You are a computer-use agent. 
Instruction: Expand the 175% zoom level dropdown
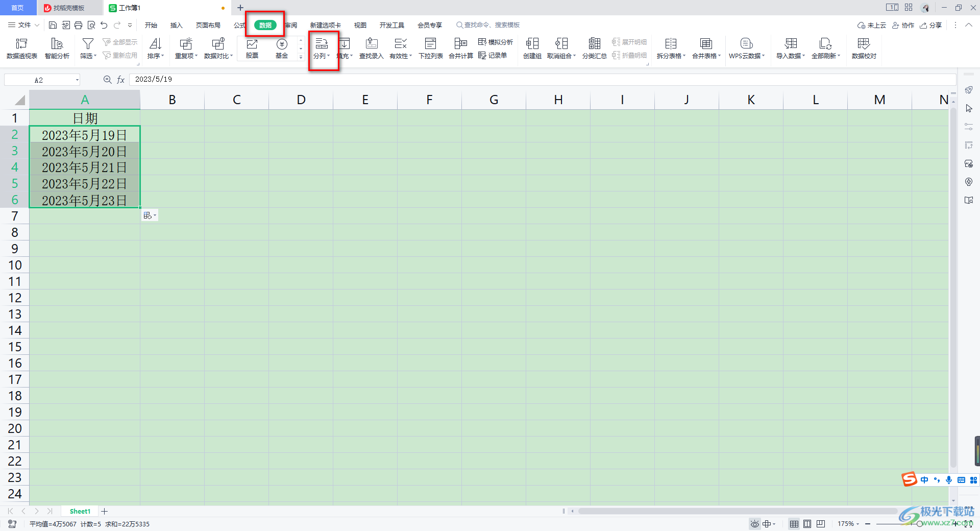coord(848,524)
